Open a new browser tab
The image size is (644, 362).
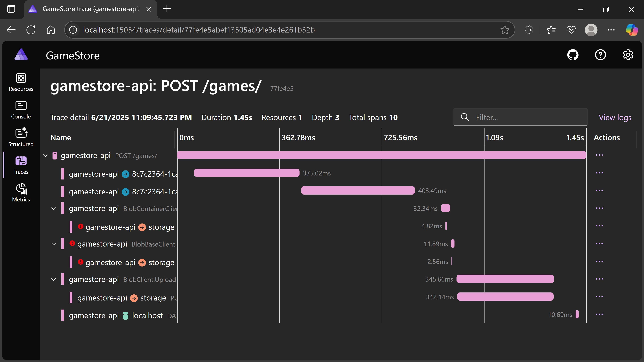click(x=167, y=9)
